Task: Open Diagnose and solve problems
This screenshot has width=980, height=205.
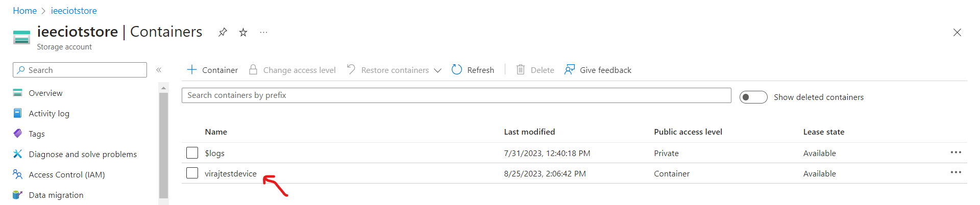Action: 83,154
